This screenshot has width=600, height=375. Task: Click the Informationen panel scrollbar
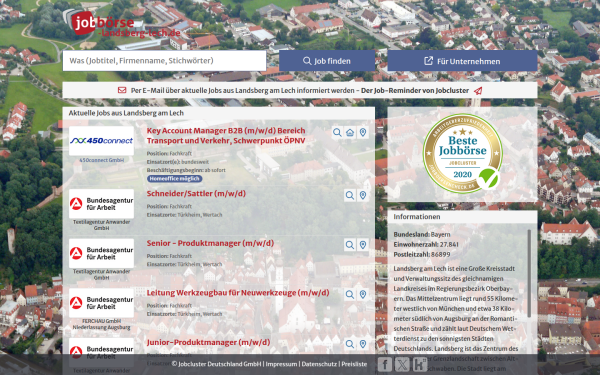tap(529, 273)
